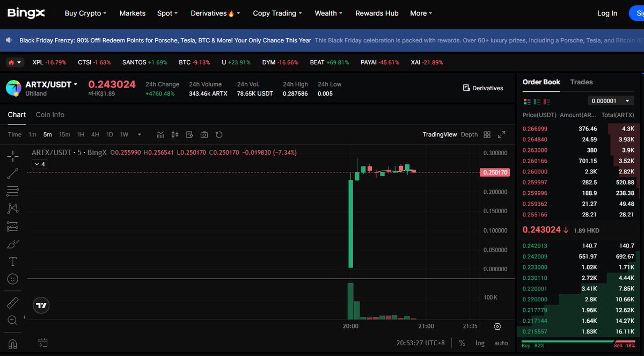Expand the chart to fullscreen

point(502,134)
